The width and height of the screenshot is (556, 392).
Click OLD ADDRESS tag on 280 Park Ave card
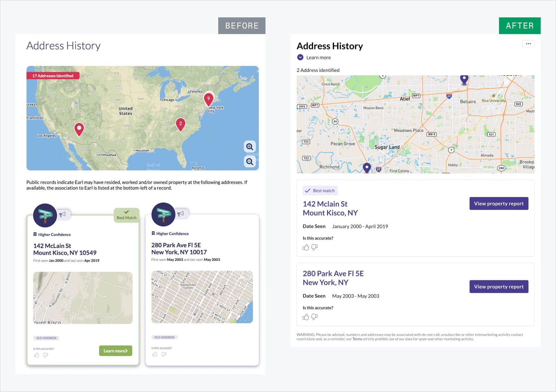click(x=164, y=337)
